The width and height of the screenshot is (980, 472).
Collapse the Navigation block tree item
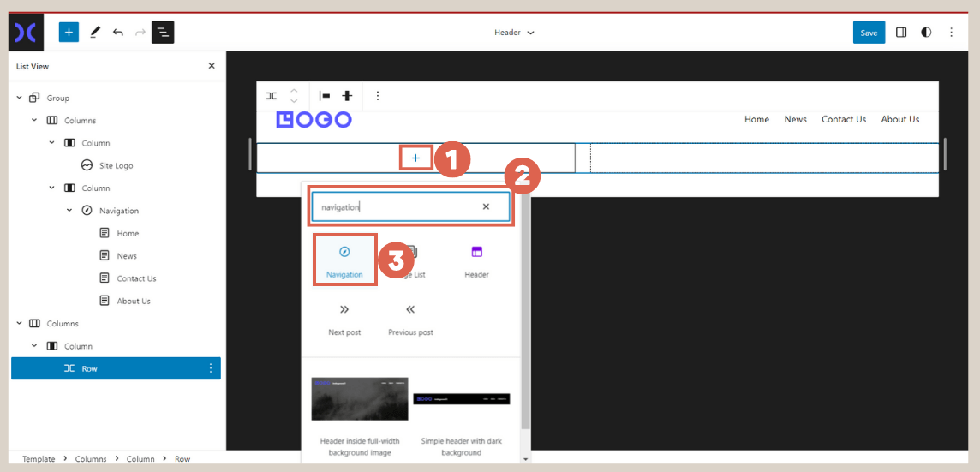click(x=69, y=211)
